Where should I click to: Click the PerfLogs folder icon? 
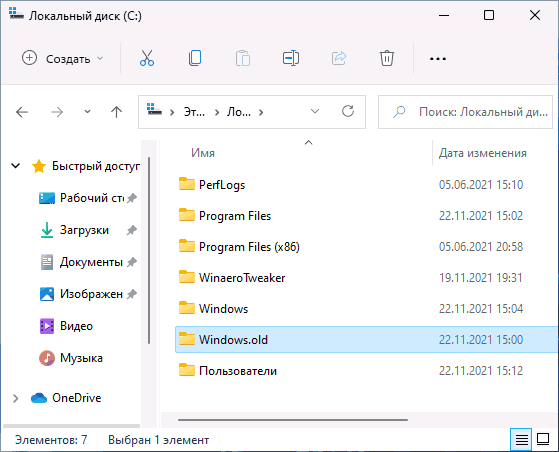[x=187, y=184]
